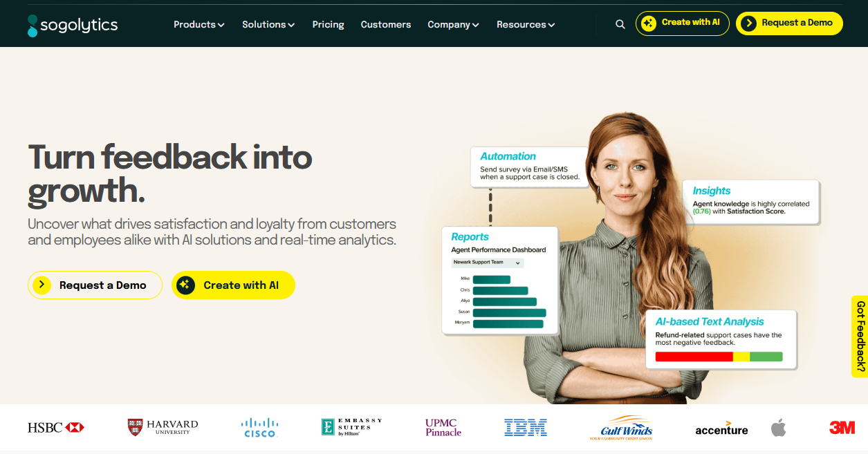The height and width of the screenshot is (454, 868).
Task: Click the Embassy Suites logo
Action: pos(351,427)
